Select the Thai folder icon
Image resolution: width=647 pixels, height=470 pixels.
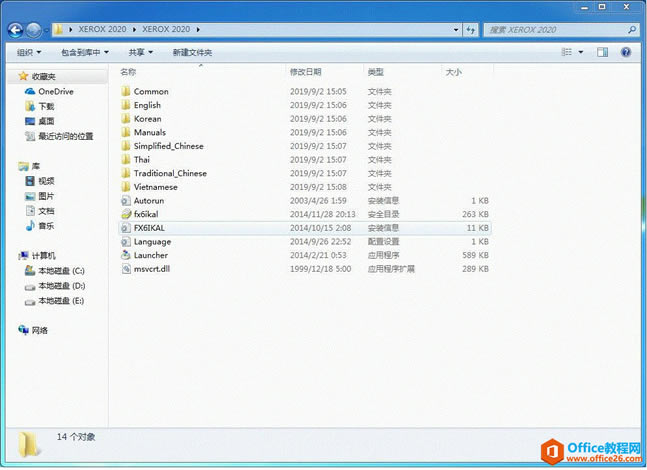(x=126, y=159)
